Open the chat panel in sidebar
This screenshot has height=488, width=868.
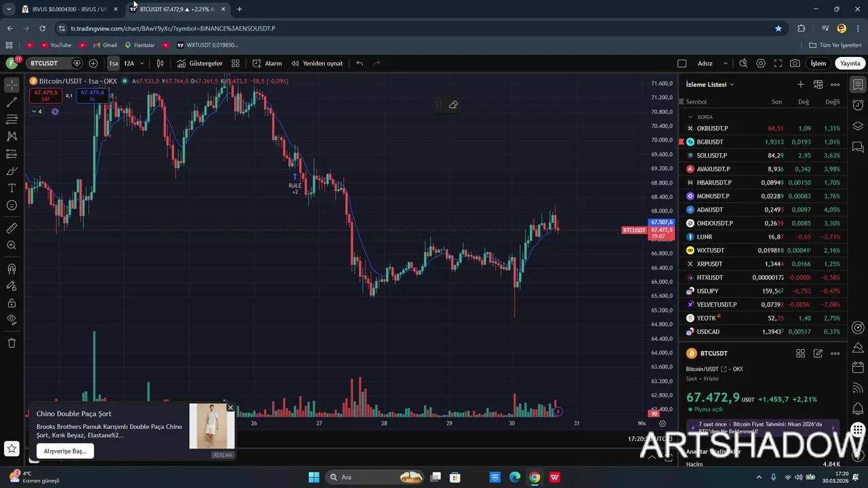[x=858, y=146]
